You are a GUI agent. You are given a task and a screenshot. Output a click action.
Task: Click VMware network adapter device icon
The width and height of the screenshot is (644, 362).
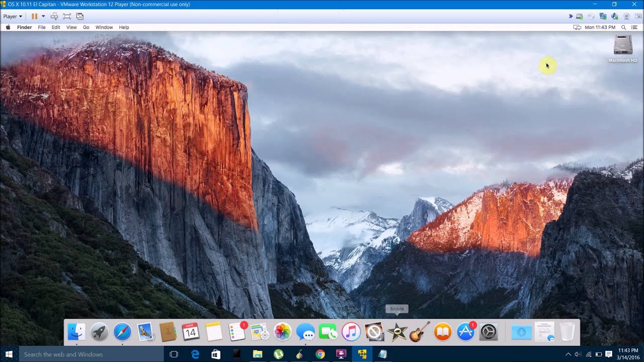tap(603, 17)
